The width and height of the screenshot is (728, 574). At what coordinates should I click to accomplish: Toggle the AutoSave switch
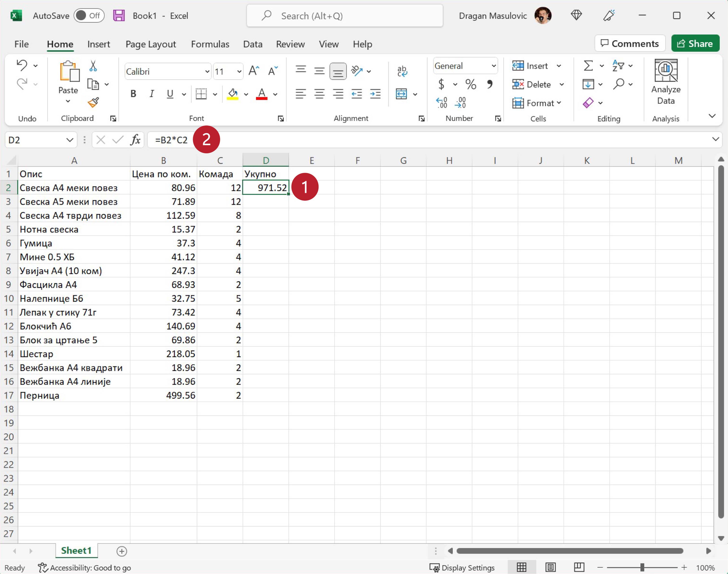pos(89,15)
